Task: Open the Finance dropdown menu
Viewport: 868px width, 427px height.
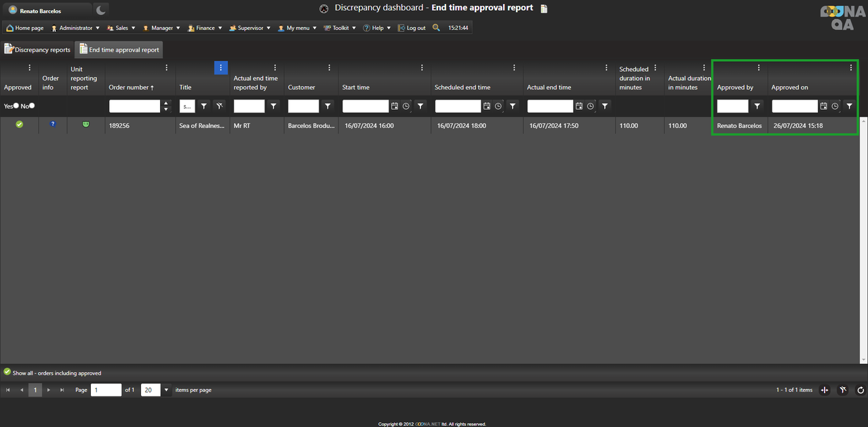Action: click(x=205, y=28)
